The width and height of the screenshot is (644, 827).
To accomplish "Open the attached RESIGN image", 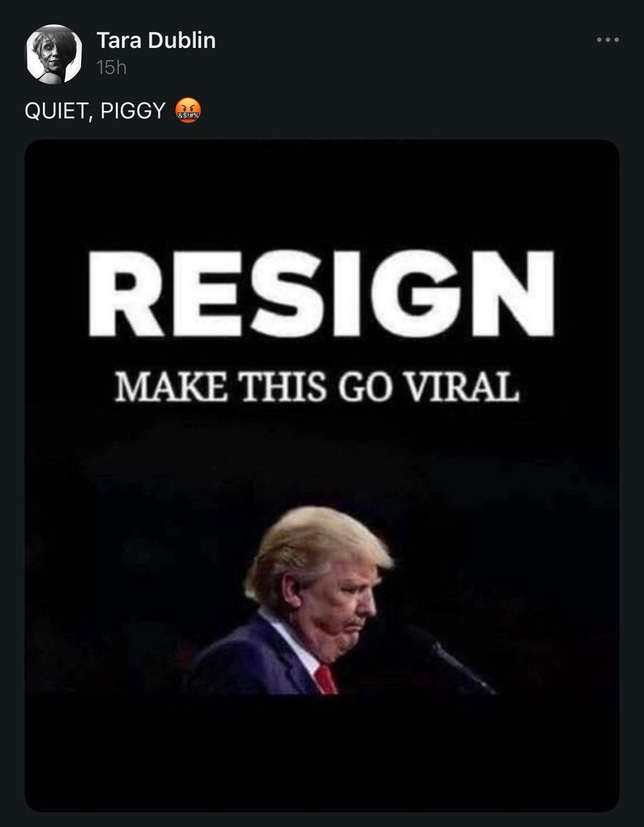I will click(x=322, y=476).
